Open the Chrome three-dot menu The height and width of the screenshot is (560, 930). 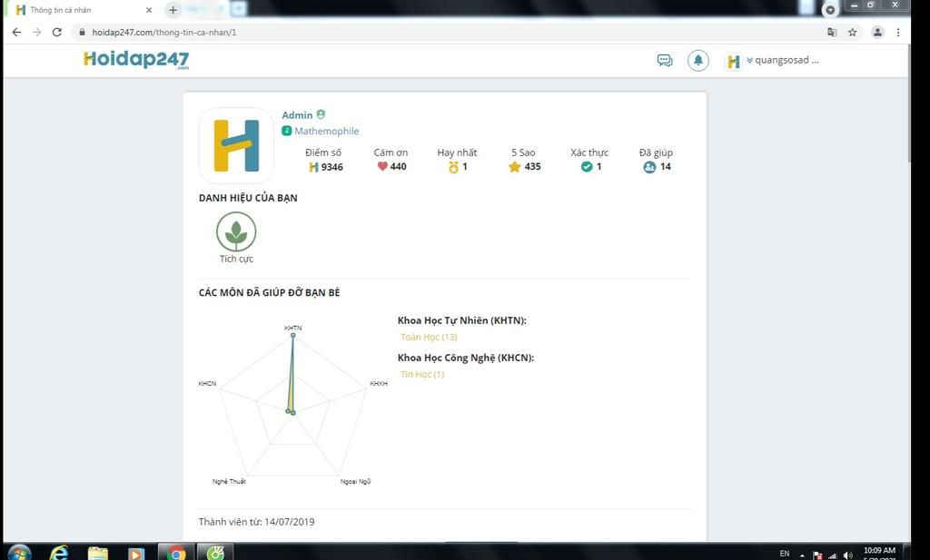[x=898, y=32]
